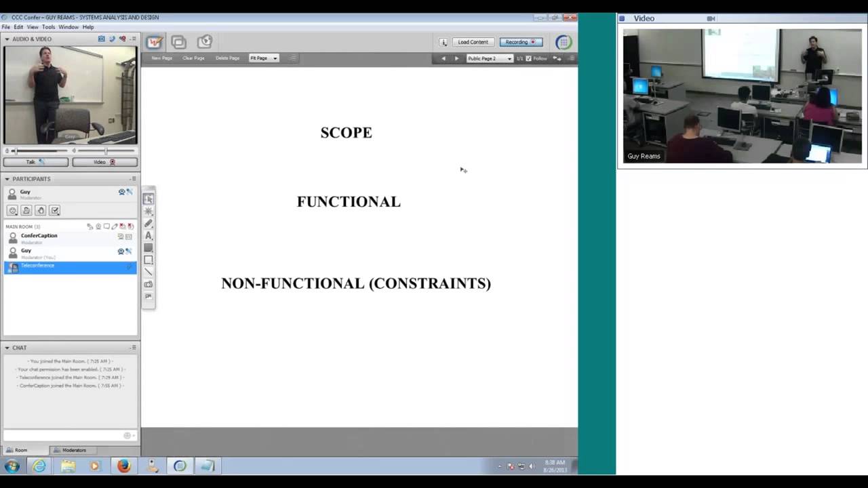Open the Blackboard Collaborate logo icon
Image resolution: width=868 pixels, height=488 pixels.
pyautogui.click(x=563, y=42)
